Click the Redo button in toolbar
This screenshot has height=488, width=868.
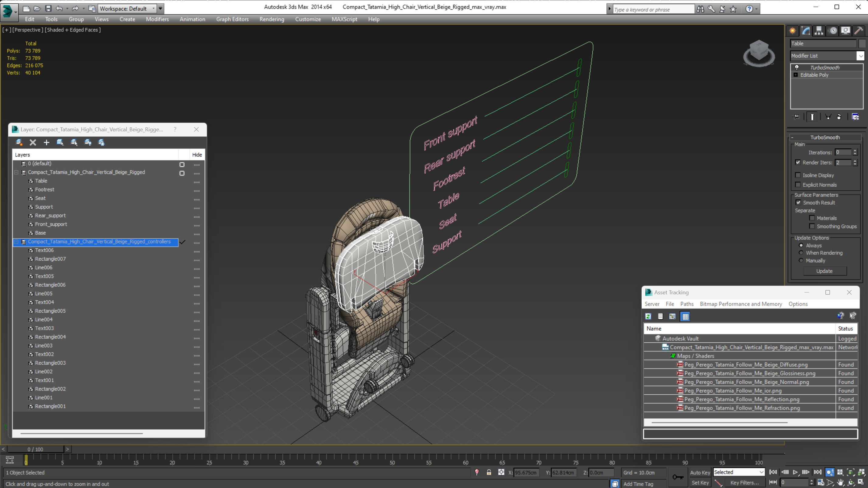click(74, 8)
